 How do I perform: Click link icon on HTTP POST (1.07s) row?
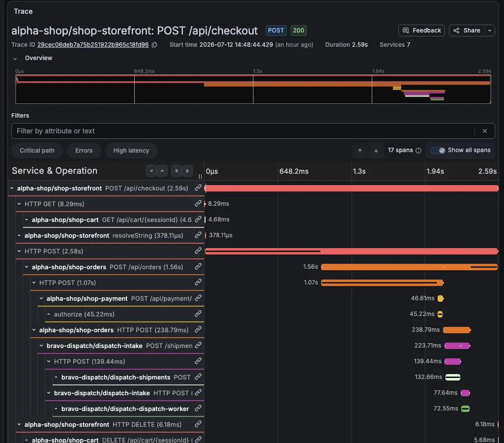point(198,283)
